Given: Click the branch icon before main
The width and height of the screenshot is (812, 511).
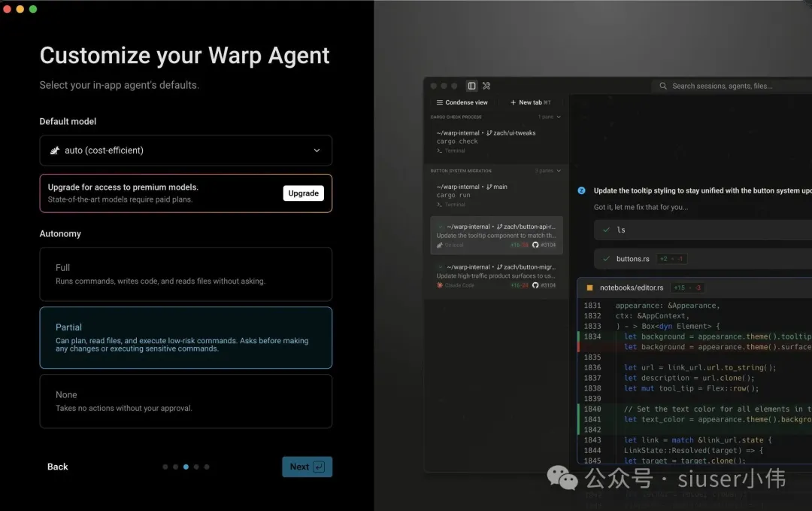Looking at the screenshot, I should [489, 187].
